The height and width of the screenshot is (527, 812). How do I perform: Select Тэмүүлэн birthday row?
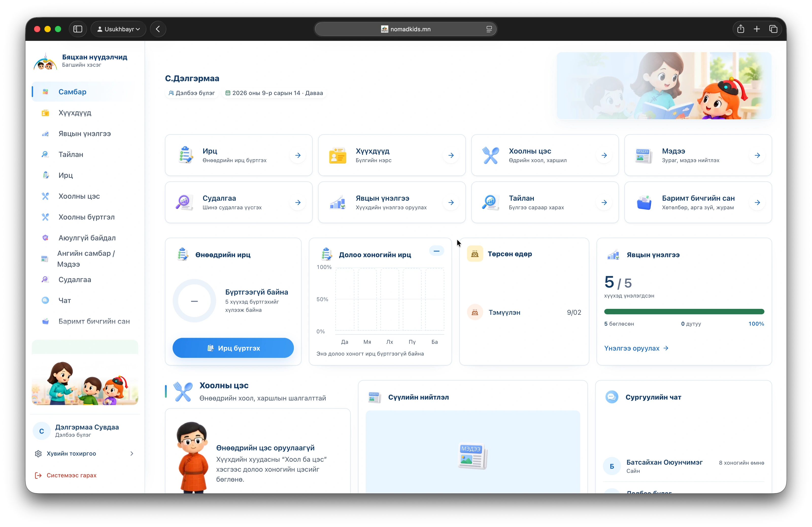click(x=524, y=312)
